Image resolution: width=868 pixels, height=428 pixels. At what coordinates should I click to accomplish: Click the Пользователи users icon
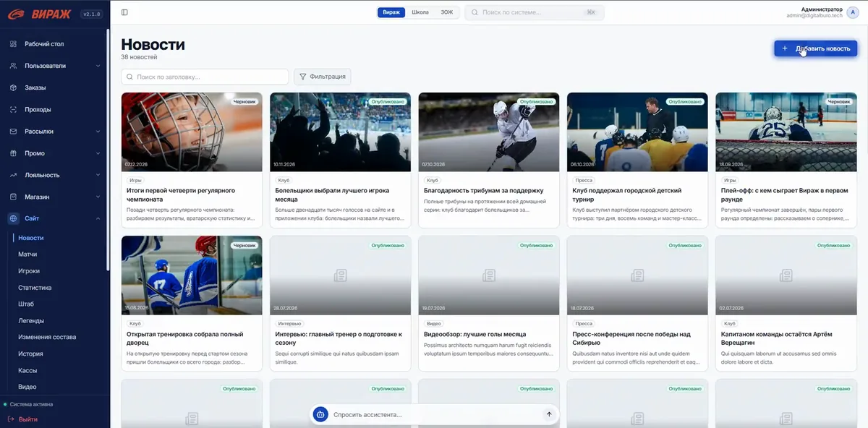(x=13, y=66)
